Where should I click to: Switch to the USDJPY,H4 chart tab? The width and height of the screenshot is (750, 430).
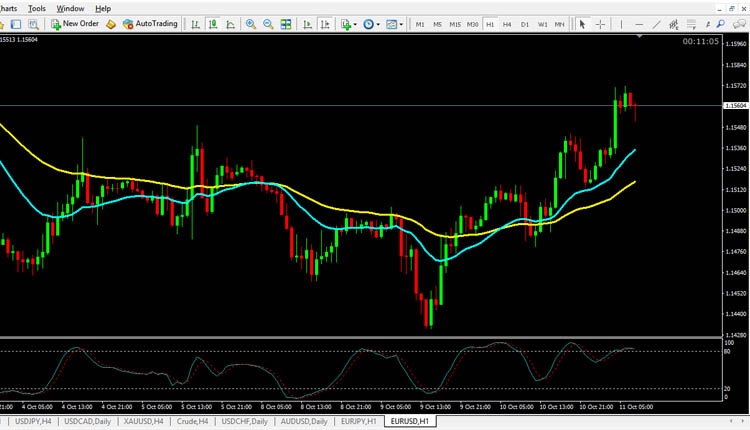pyautogui.click(x=33, y=421)
